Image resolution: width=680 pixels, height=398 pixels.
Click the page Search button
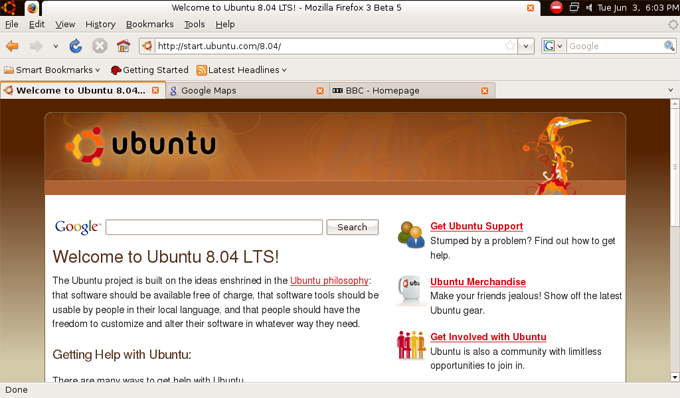pyautogui.click(x=352, y=227)
